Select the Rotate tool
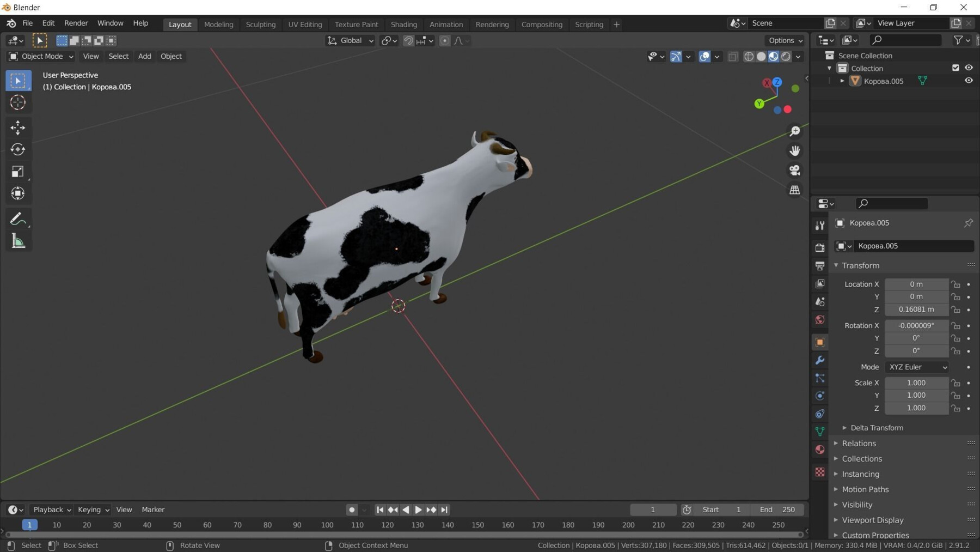 [x=18, y=149]
